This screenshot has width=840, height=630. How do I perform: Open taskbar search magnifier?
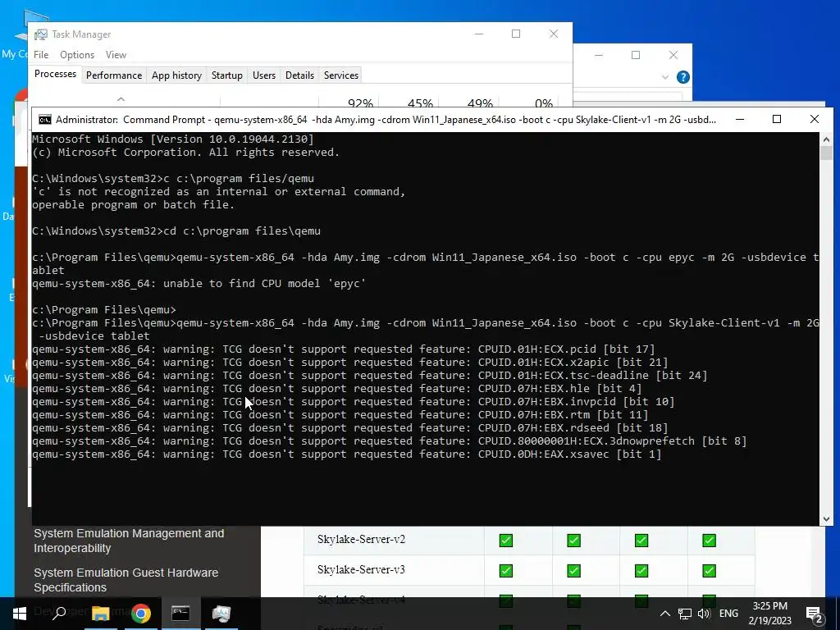tap(59, 614)
